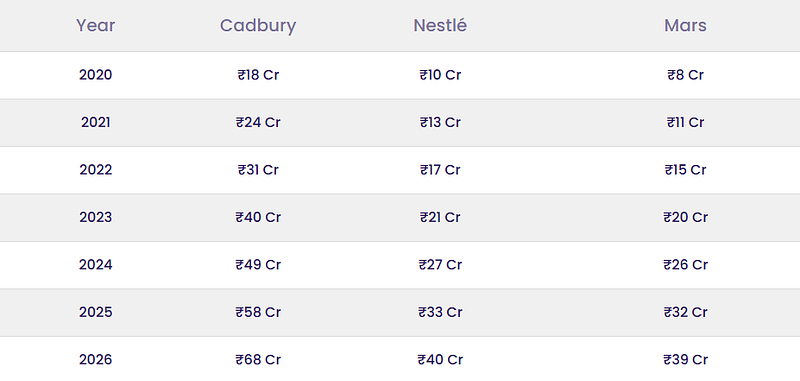The image size is (800, 381).
Task: Click Nestlé value ₹40 Cr
Action: click(x=440, y=360)
